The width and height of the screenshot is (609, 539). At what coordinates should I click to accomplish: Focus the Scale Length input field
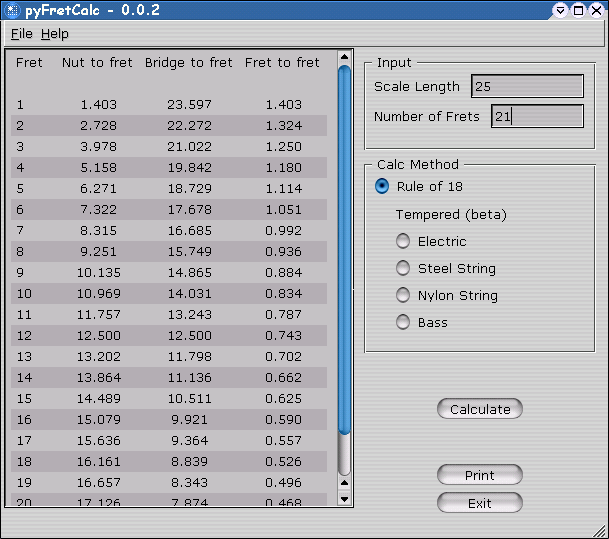pos(527,87)
